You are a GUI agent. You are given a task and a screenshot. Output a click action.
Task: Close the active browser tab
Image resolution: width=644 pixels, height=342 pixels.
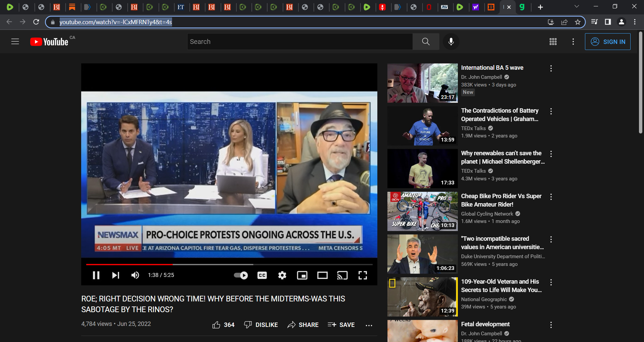(x=509, y=7)
